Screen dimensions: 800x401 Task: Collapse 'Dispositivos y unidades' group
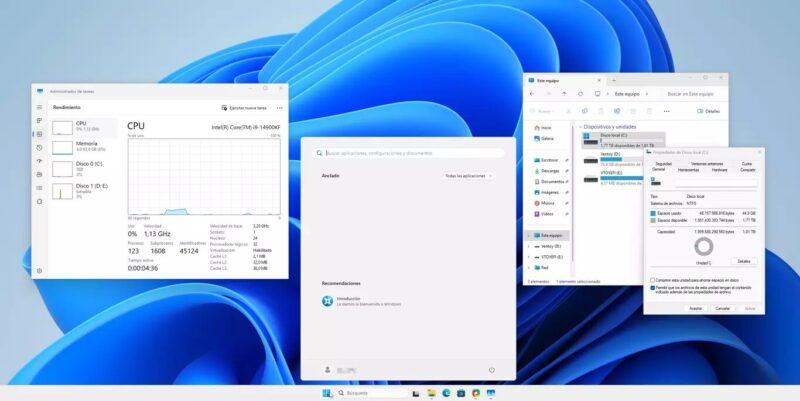pyautogui.click(x=581, y=127)
